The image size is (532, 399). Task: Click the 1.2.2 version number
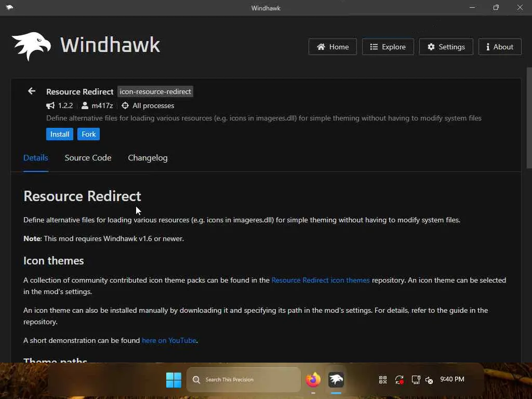click(x=65, y=105)
